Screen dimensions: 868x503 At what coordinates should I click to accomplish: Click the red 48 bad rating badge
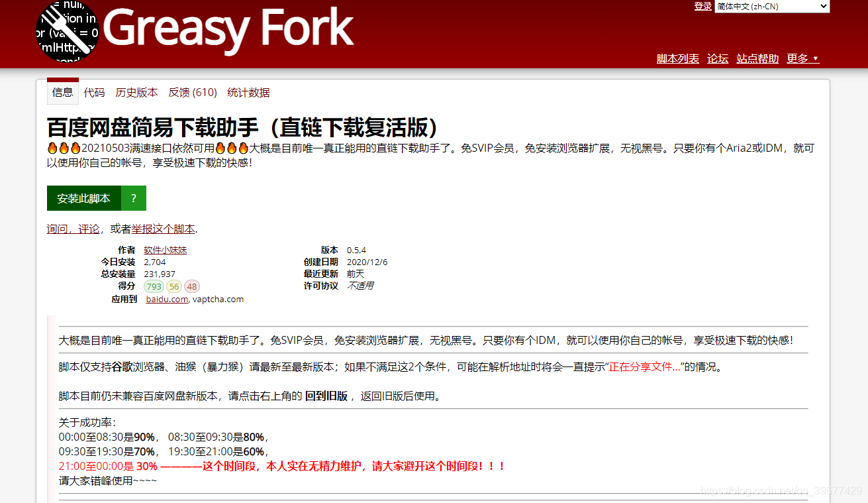click(191, 286)
